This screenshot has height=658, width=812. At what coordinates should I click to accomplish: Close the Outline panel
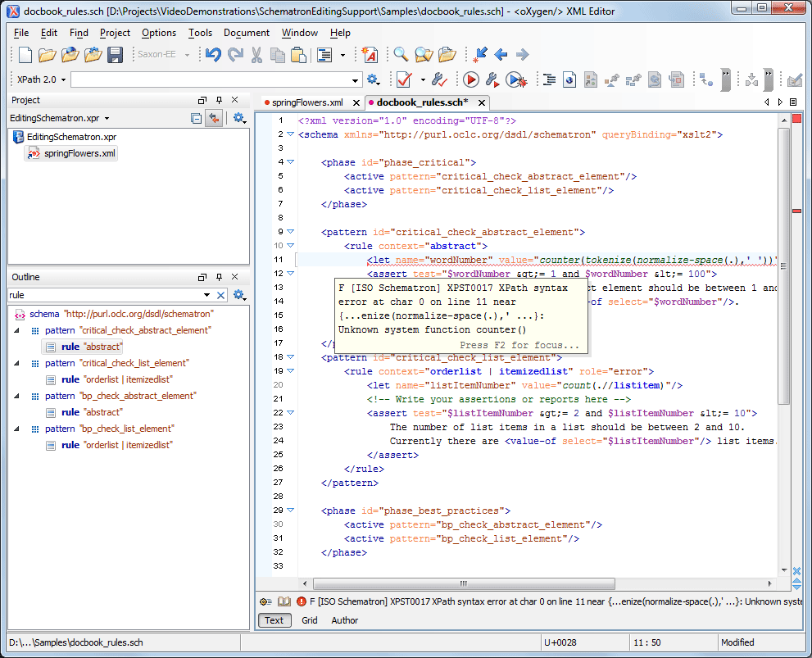tap(235, 277)
